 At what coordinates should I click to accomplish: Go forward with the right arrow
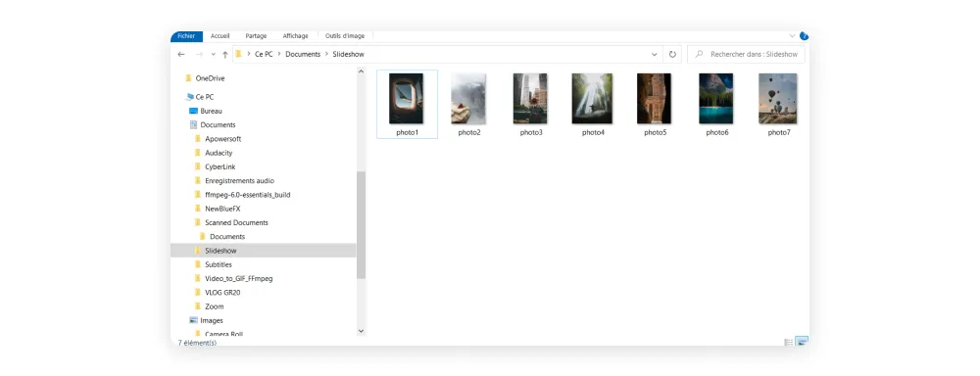pos(199,54)
